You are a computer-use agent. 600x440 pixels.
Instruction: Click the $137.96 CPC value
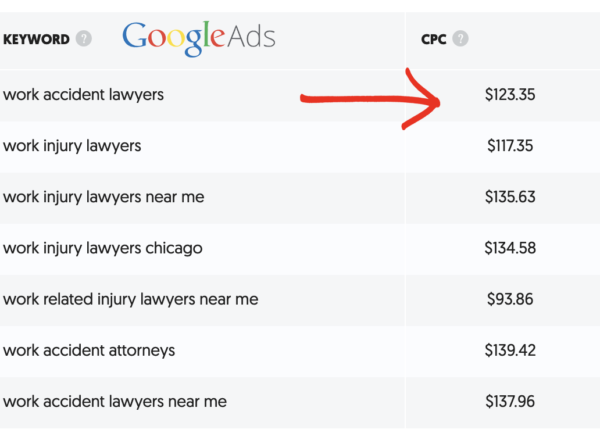click(510, 402)
